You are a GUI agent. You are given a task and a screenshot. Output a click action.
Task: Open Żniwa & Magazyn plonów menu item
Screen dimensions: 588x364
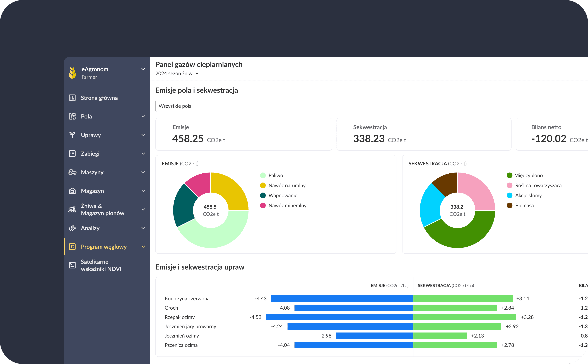pyautogui.click(x=102, y=209)
